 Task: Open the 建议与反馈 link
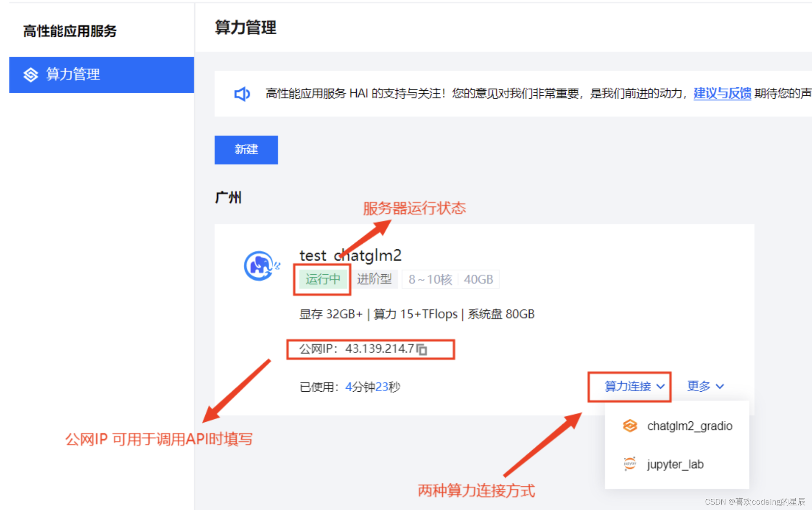(x=722, y=93)
